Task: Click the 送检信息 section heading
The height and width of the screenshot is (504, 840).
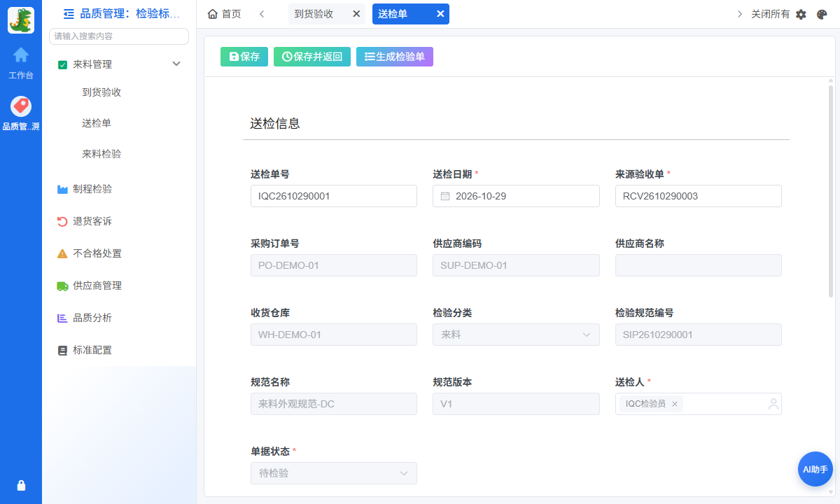Action: 275,123
